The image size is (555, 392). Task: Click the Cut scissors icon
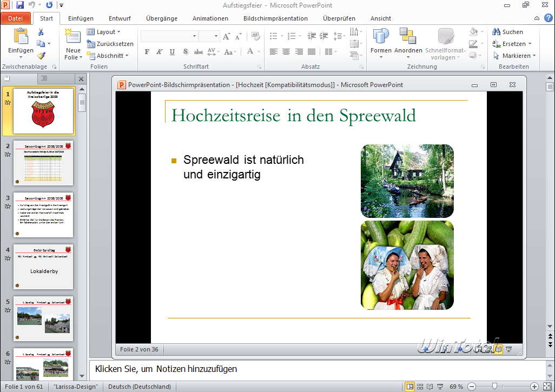tap(41, 32)
